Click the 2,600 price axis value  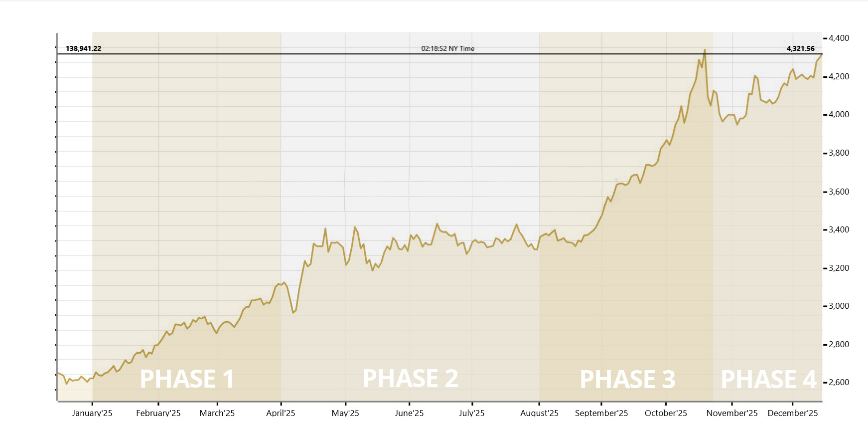tap(839, 382)
